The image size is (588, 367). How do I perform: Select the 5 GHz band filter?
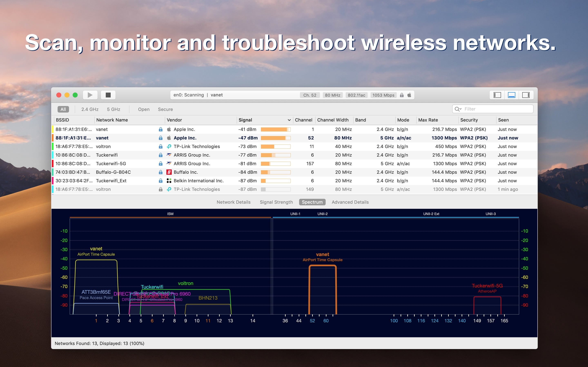(114, 109)
